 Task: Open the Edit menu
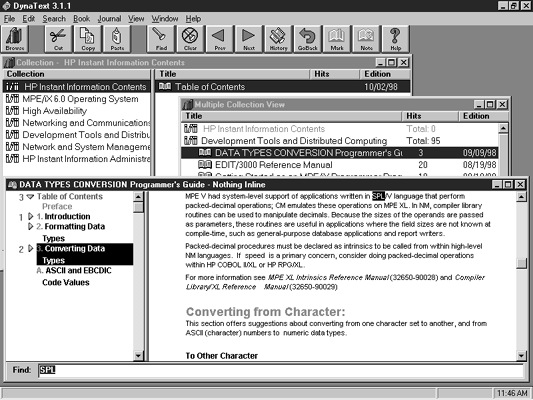point(29,19)
